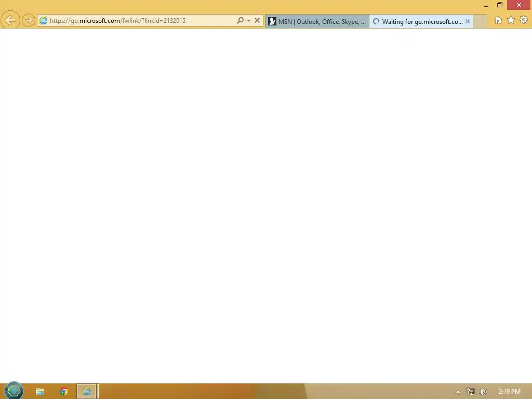
Task: Click the Forward arrow button
Action: (x=29, y=21)
